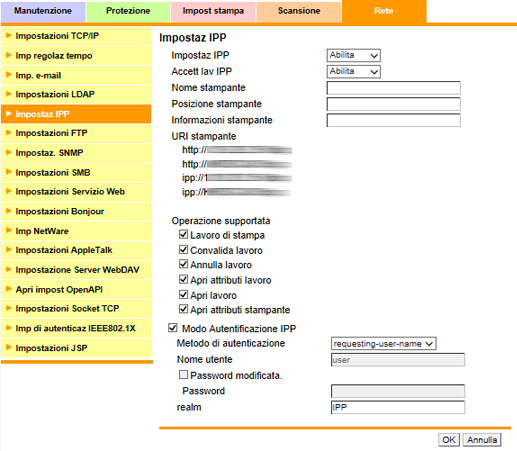Click the OK button
Viewport: 517px width, 451px height.
449,440
